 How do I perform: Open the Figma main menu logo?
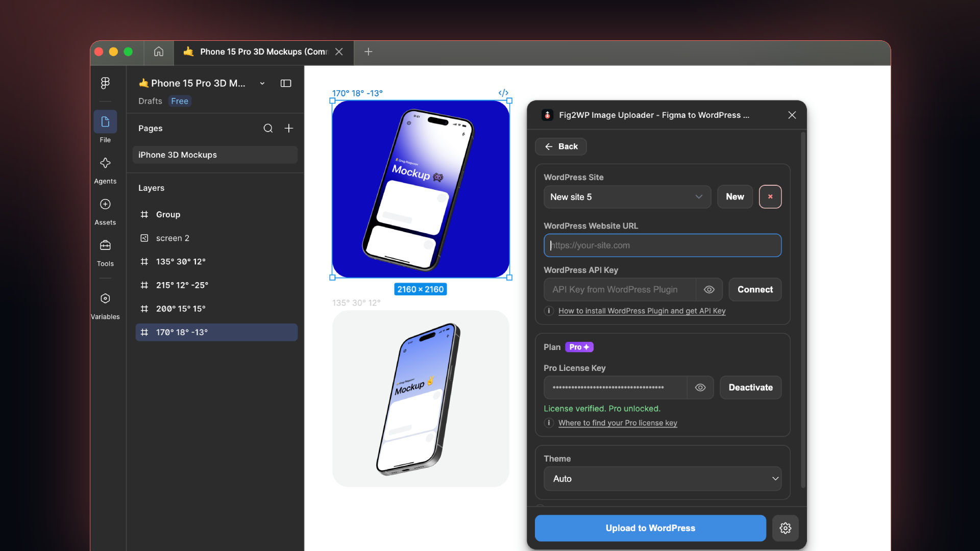point(105,83)
